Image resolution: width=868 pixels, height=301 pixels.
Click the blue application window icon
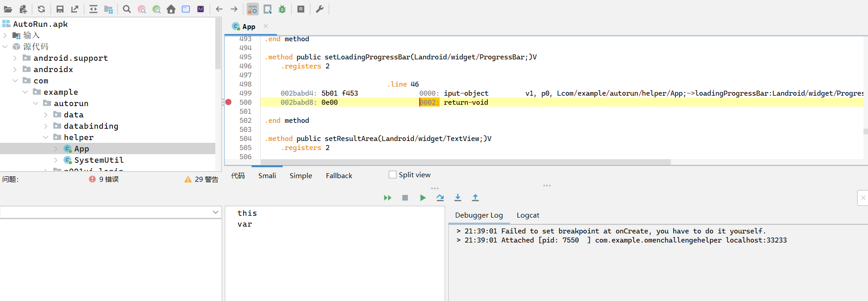(x=186, y=9)
